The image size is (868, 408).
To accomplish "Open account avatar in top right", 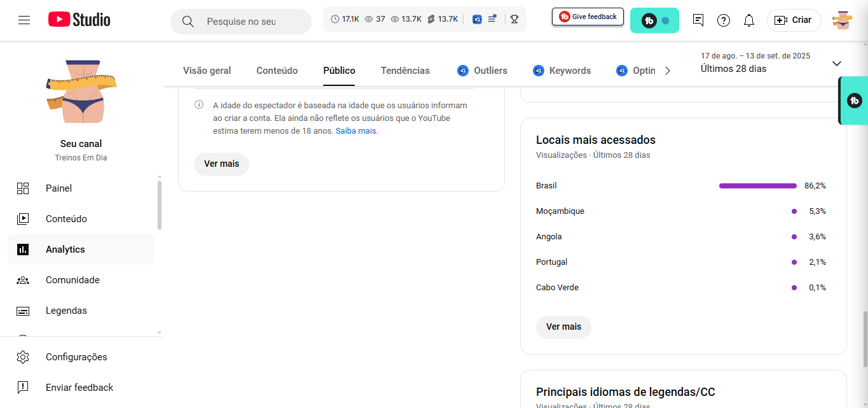I will 843,20.
